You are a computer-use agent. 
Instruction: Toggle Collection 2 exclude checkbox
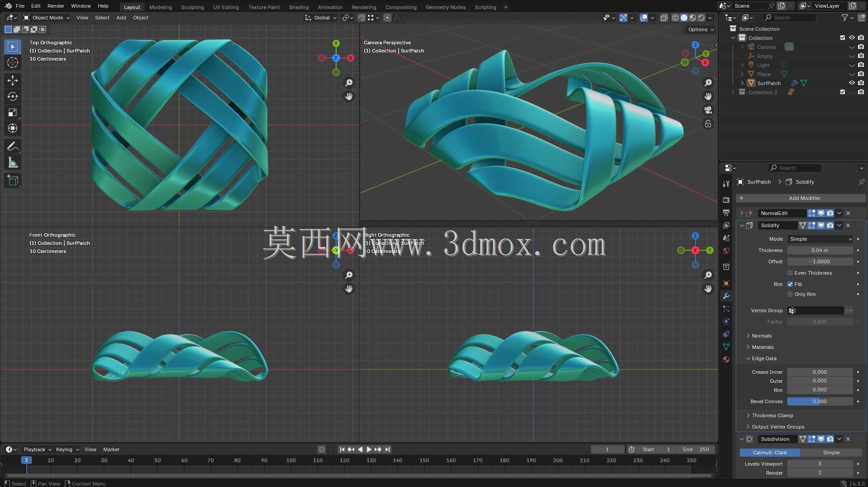(x=843, y=92)
